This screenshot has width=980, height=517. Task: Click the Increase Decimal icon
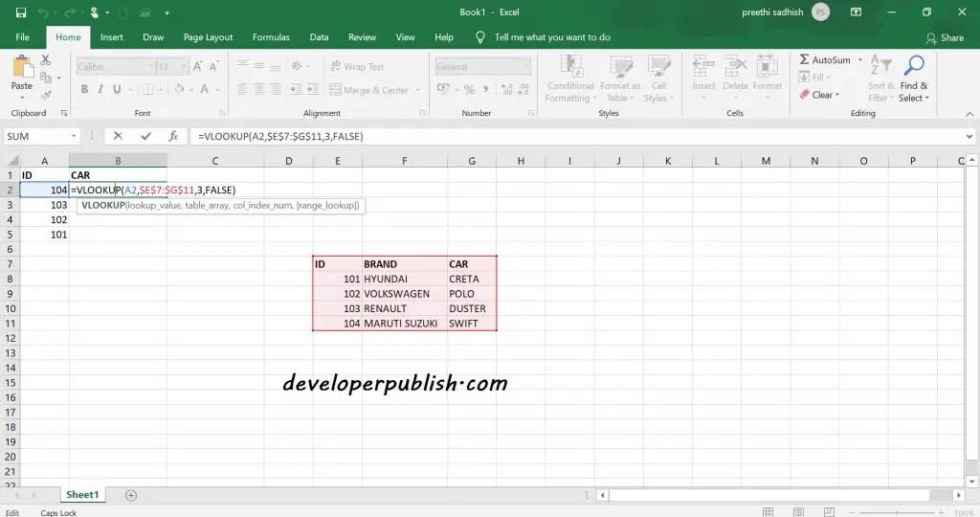507,89
